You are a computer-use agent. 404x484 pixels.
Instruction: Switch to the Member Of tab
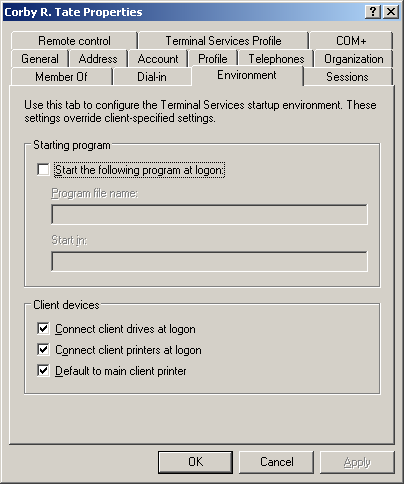[x=61, y=77]
